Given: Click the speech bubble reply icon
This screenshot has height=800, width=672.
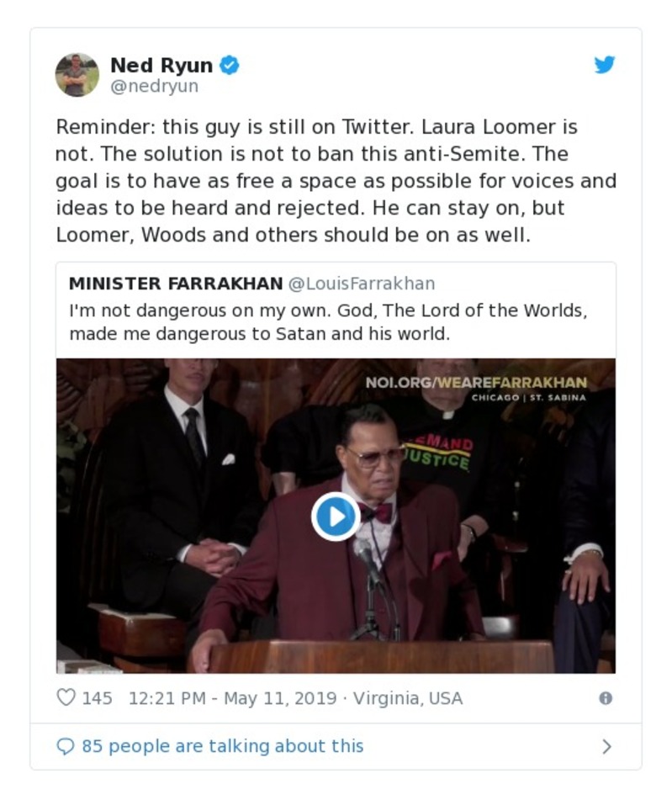Looking at the screenshot, I should (66, 746).
